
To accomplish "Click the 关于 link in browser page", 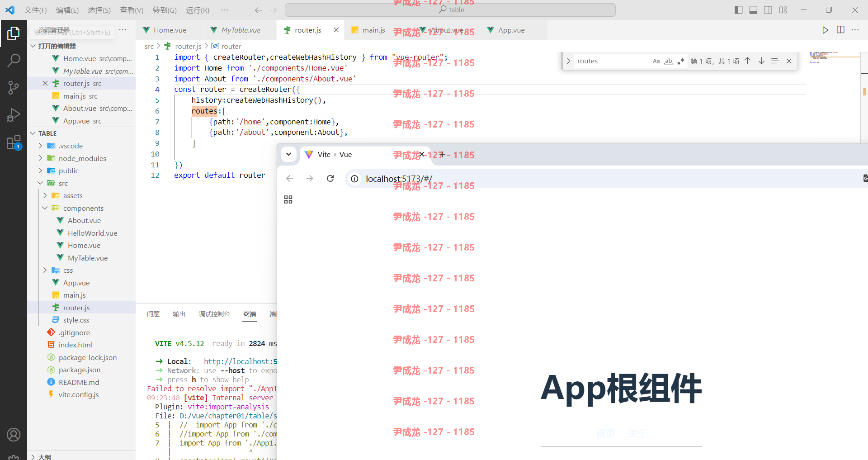I will coord(637,434).
